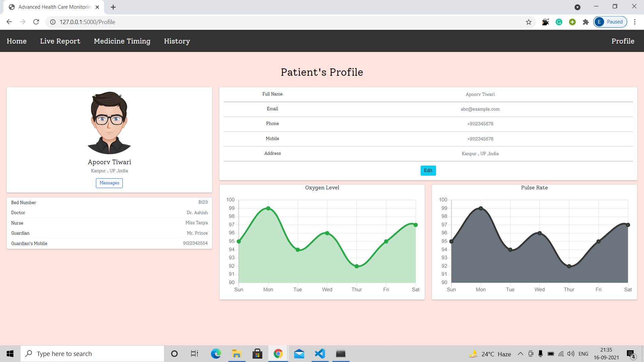This screenshot has width=644, height=362.
Task: Open the Mail app from the taskbar
Action: click(299, 354)
